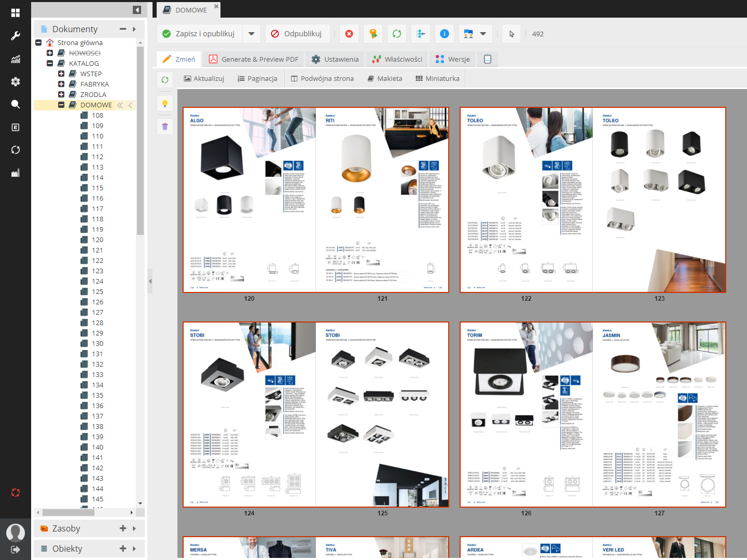Click Zapisz i opublikuj button

pos(200,34)
